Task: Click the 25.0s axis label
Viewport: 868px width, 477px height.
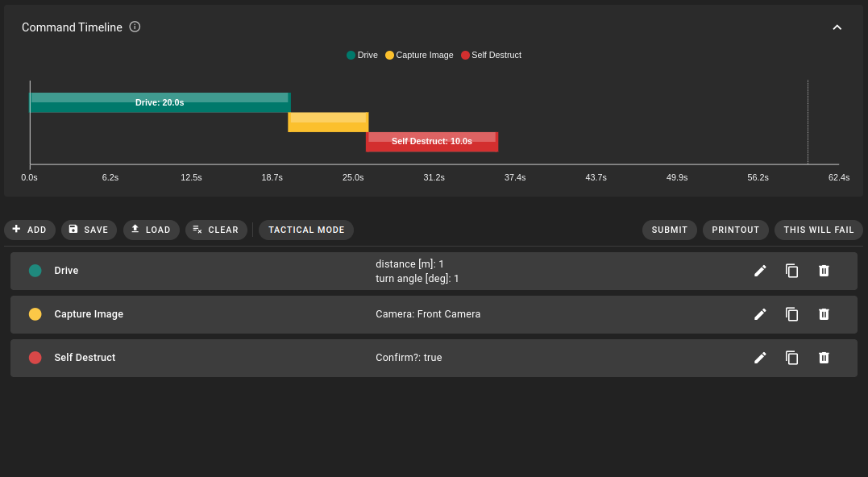Action: tap(353, 177)
